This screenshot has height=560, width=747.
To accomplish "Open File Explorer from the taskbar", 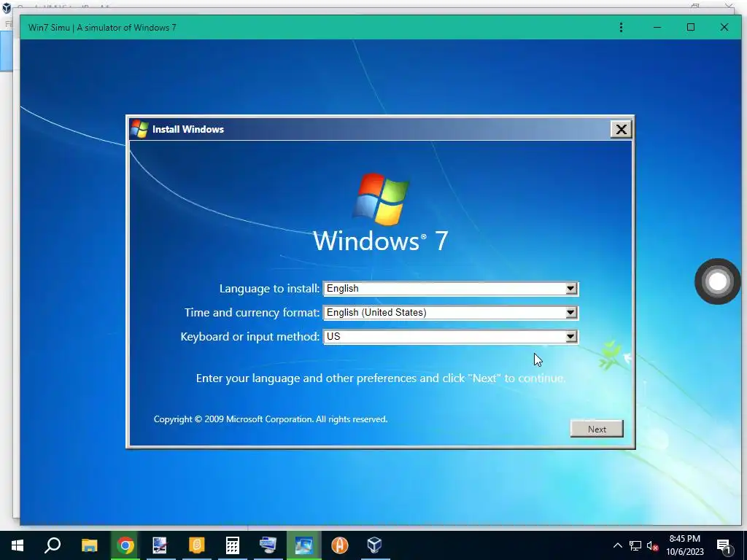I will 89,545.
